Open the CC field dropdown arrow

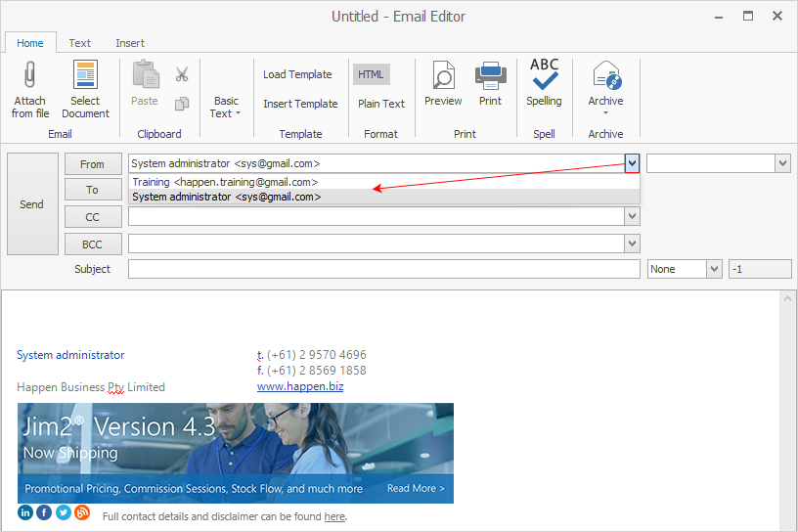pos(632,216)
